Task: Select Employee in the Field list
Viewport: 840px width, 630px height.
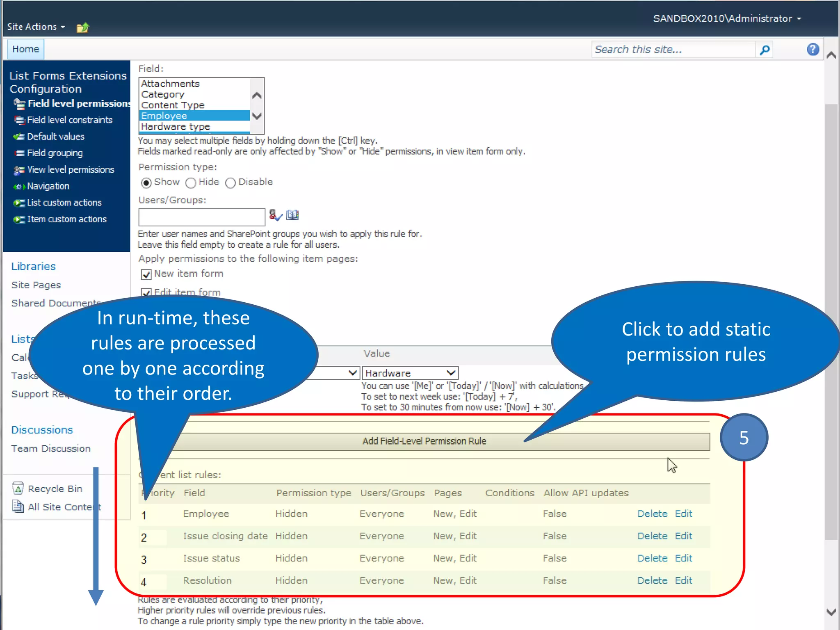Action: [194, 116]
